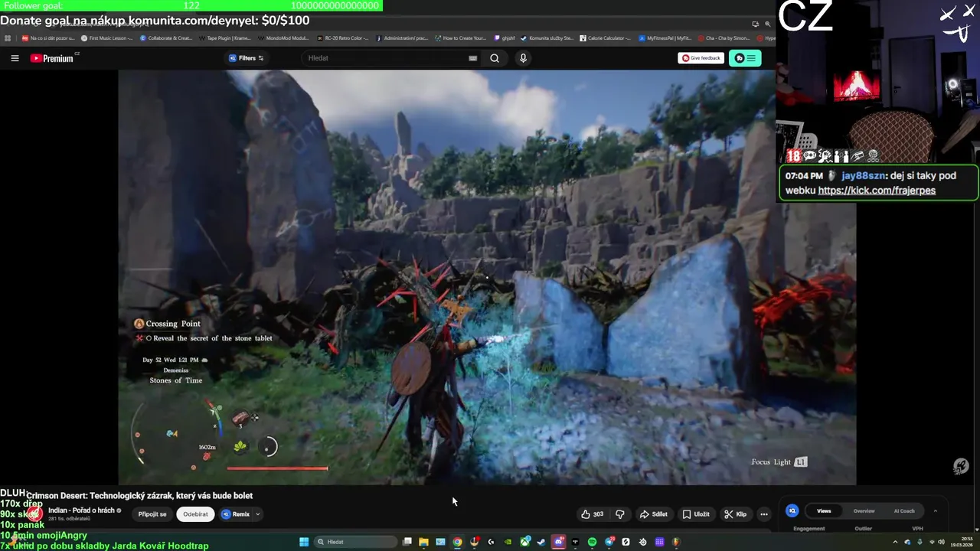Click the Engagement column label
The width and height of the screenshot is (980, 551).
tap(809, 529)
